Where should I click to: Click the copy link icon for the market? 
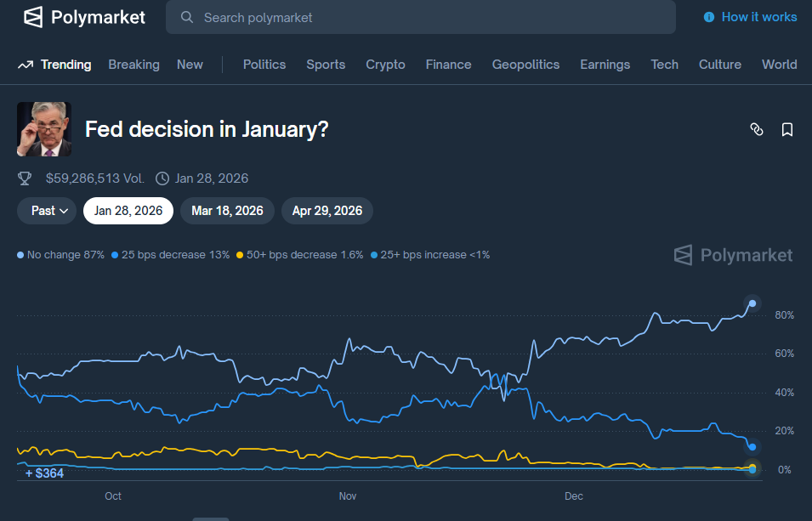click(757, 129)
